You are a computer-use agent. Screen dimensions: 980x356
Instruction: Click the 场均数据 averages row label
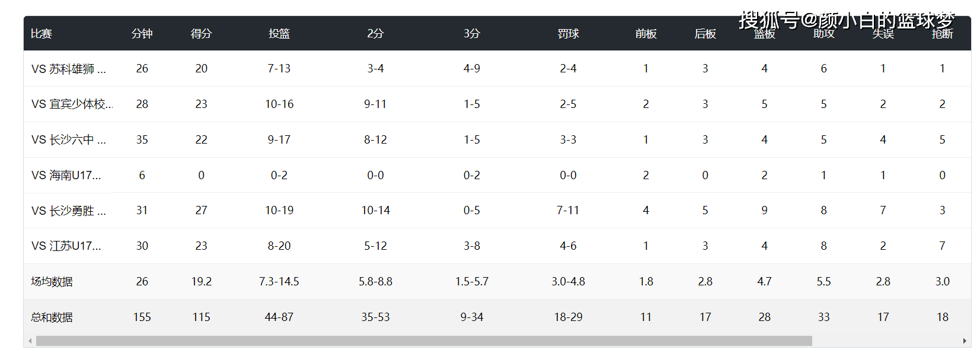[x=52, y=282]
